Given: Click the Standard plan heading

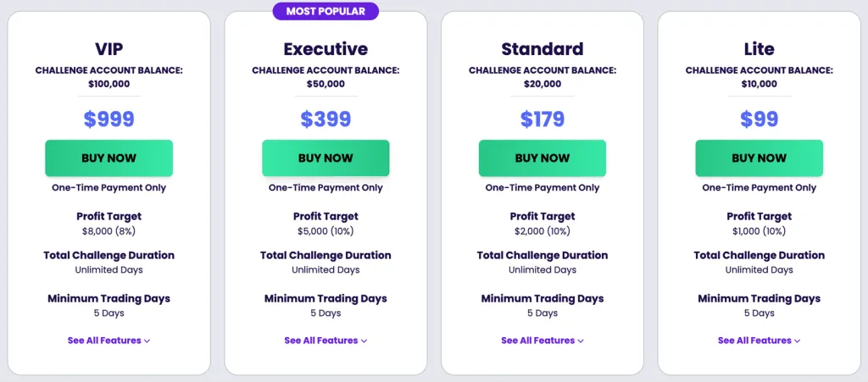Looking at the screenshot, I should (542, 49).
